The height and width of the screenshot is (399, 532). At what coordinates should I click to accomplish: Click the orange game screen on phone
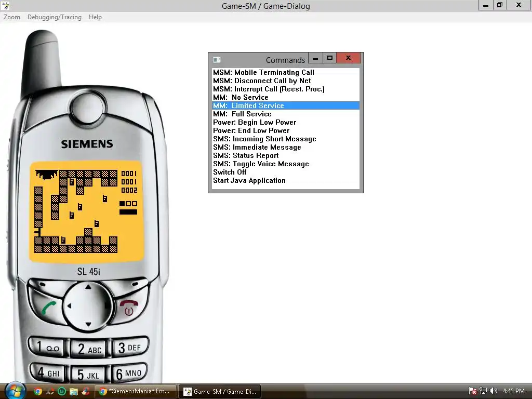pyautogui.click(x=87, y=212)
